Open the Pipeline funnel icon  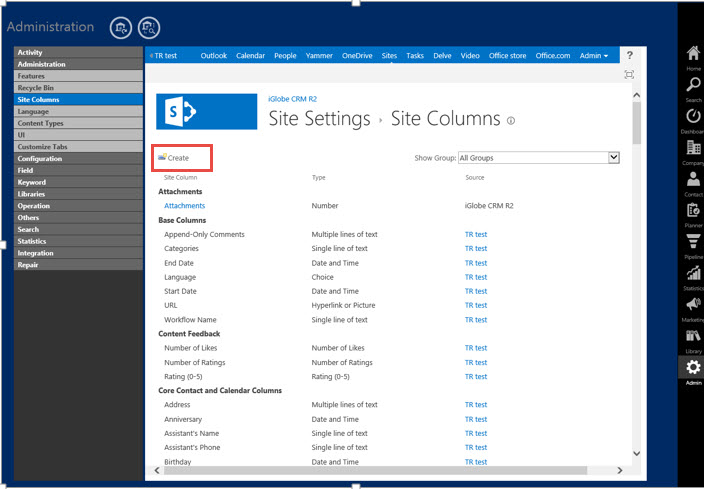pos(693,241)
